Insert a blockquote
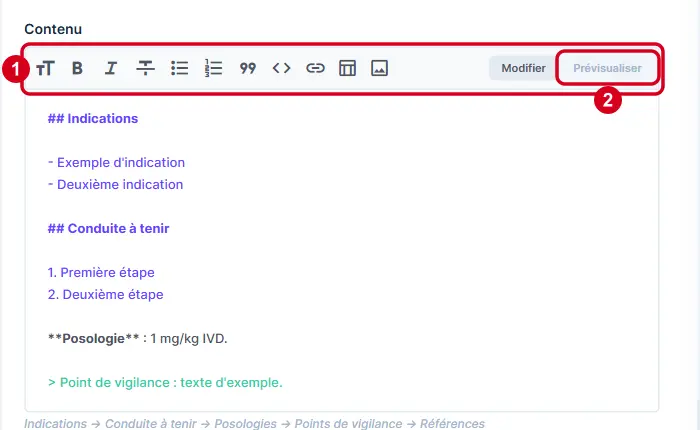 pyautogui.click(x=248, y=68)
